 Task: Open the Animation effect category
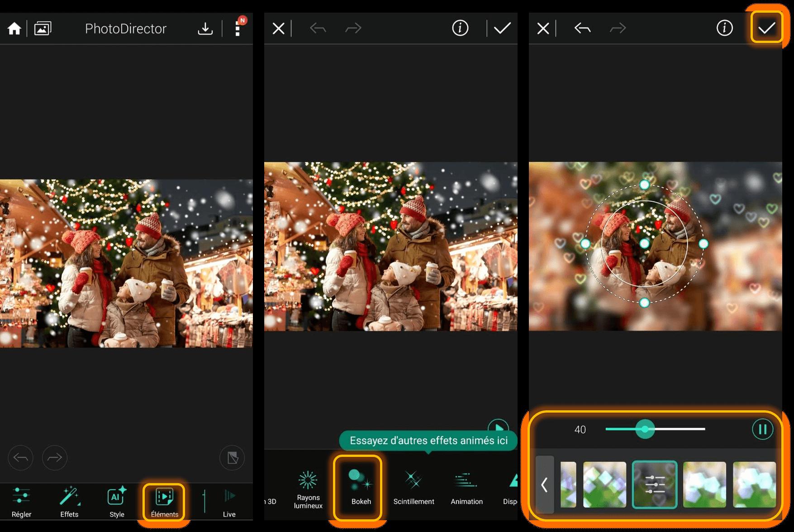click(x=466, y=488)
